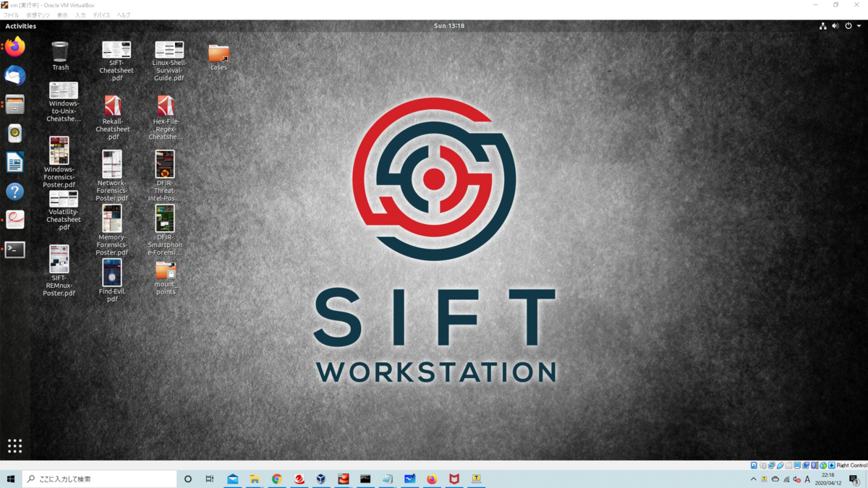Select the Trash desktop icon
The height and width of the screenshot is (488, 868).
coord(60,56)
